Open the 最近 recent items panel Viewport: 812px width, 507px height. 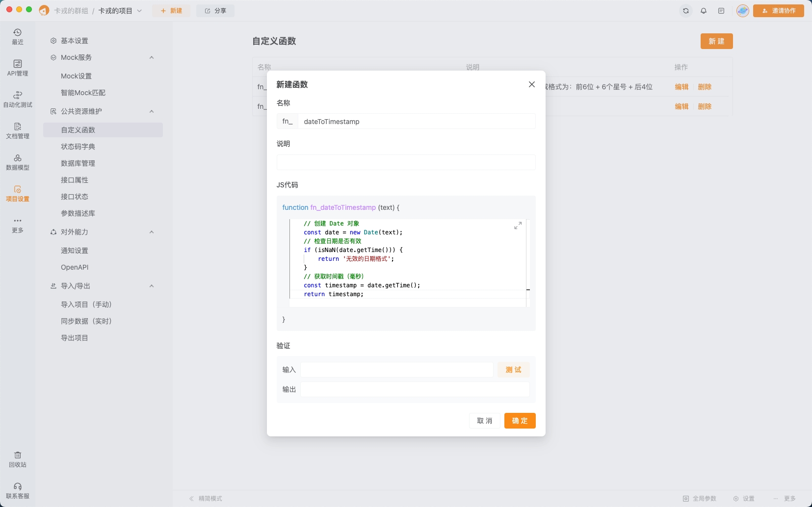coord(18,37)
